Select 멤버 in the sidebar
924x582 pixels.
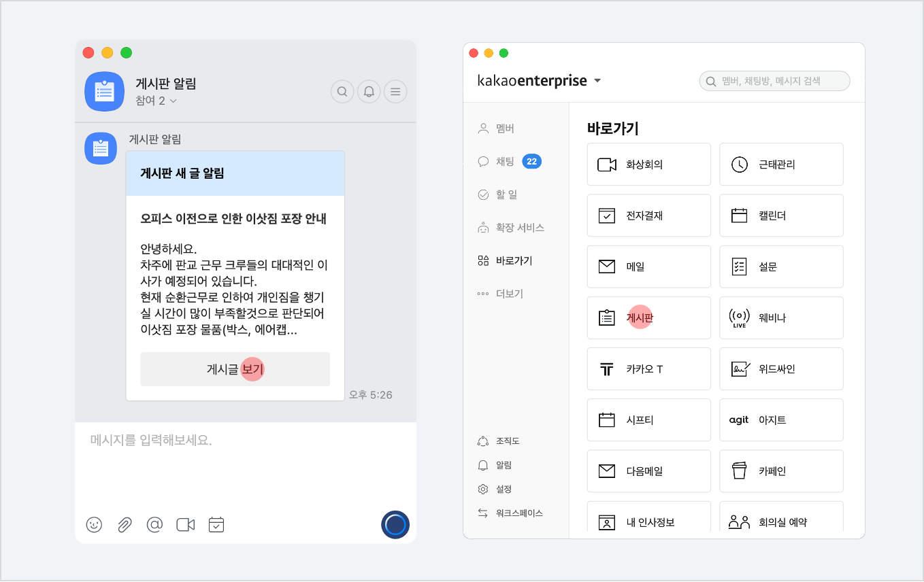[x=496, y=128]
